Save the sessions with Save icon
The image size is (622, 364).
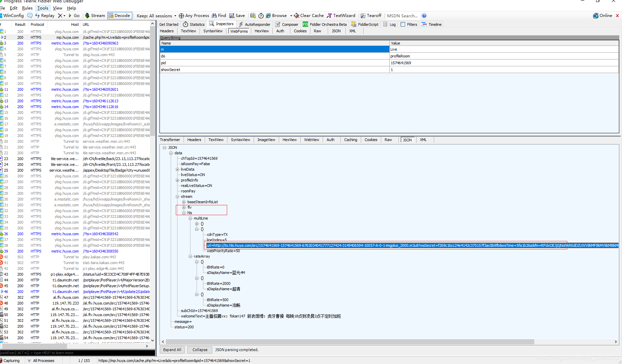tap(237, 16)
